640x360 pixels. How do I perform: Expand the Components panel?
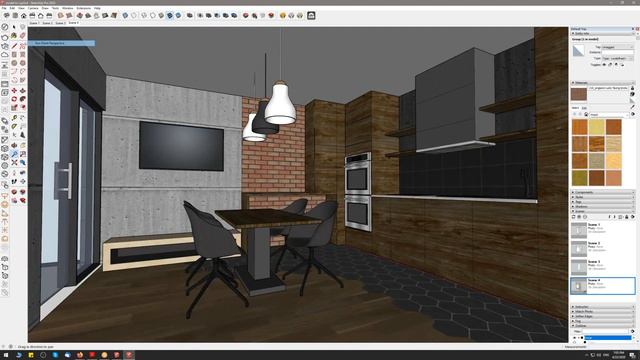[603, 192]
